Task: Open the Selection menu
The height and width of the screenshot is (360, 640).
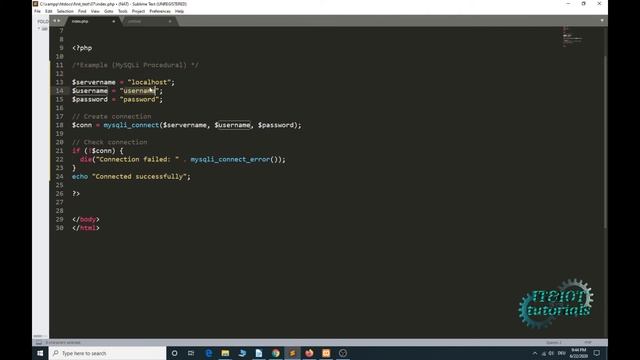Action: (x=65, y=11)
